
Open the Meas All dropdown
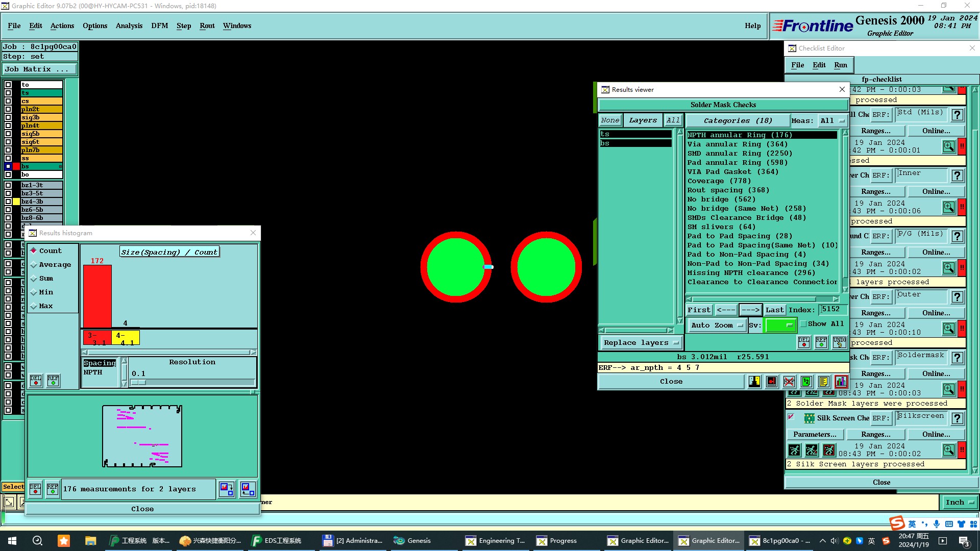coord(832,120)
